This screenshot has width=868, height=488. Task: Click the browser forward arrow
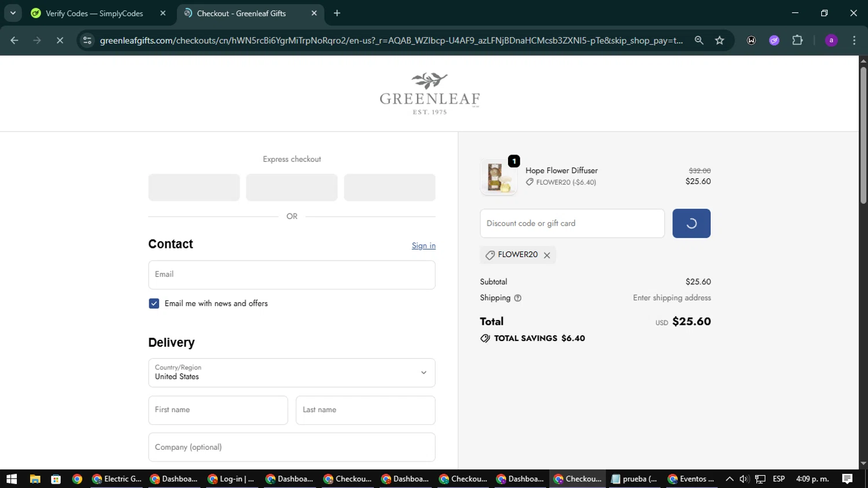coord(37,41)
